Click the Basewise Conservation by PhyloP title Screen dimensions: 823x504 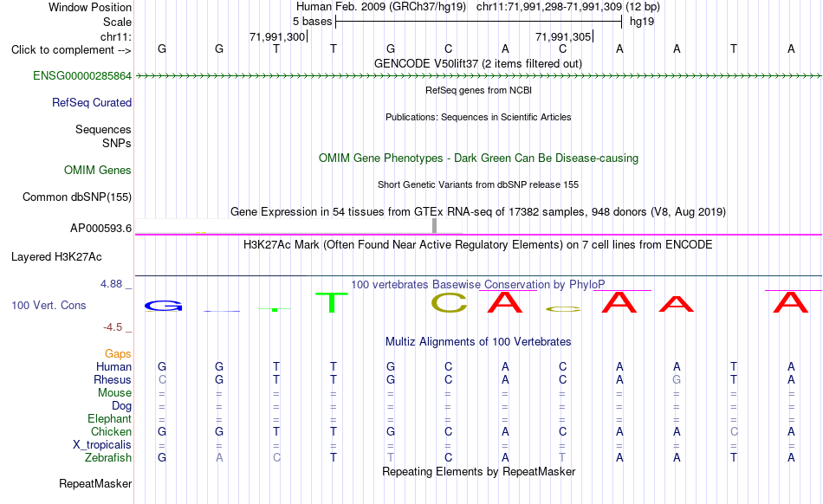478,284
